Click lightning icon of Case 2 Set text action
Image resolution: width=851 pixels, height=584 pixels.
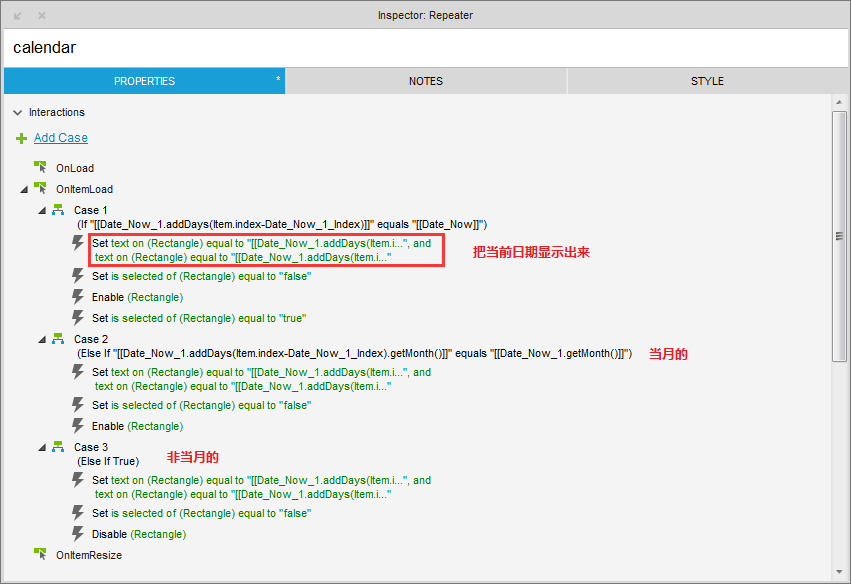tap(78, 372)
